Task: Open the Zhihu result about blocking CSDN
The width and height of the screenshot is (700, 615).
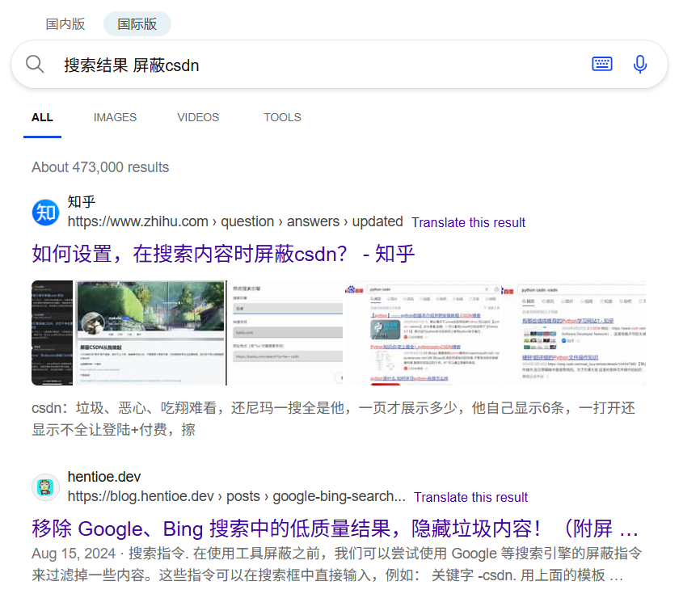Action: click(x=223, y=253)
